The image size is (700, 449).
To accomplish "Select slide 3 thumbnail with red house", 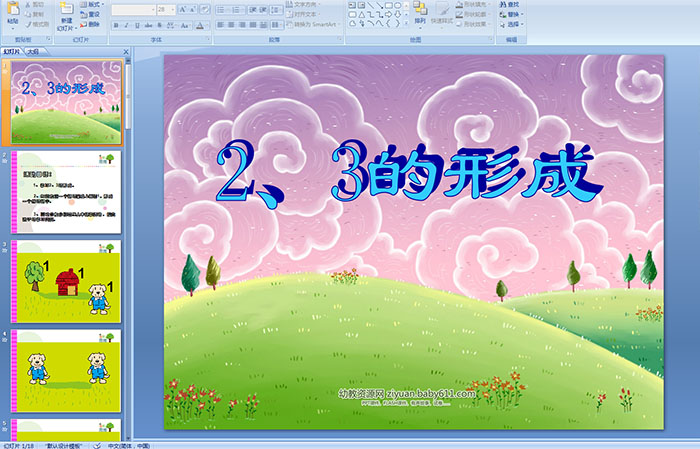I will coord(66,282).
